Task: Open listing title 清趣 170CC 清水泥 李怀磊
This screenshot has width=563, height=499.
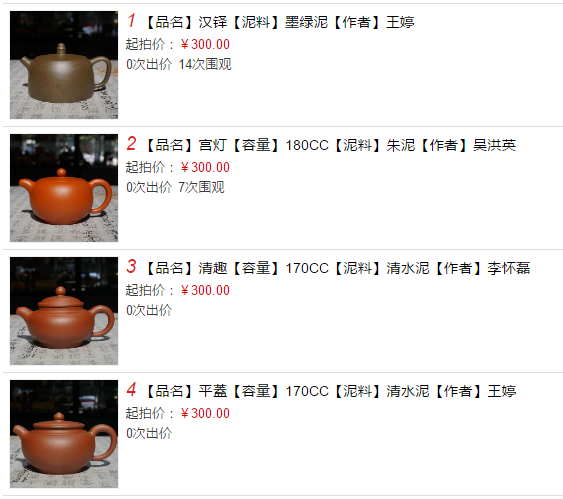Action: tap(337, 268)
